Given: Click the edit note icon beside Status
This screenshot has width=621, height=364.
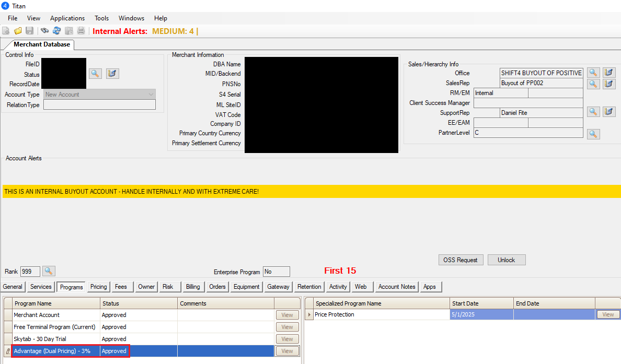Looking at the screenshot, I should (x=112, y=74).
